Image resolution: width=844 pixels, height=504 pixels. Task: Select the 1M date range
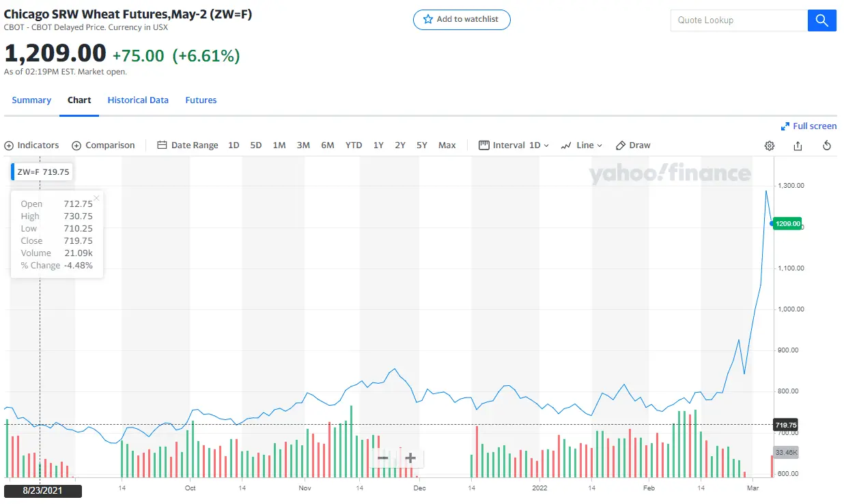279,145
